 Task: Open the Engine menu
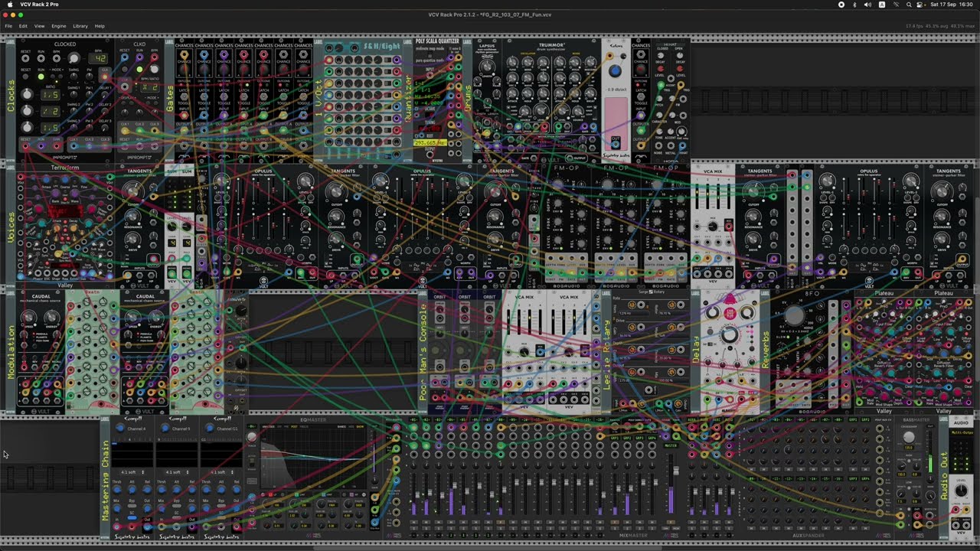(x=59, y=26)
